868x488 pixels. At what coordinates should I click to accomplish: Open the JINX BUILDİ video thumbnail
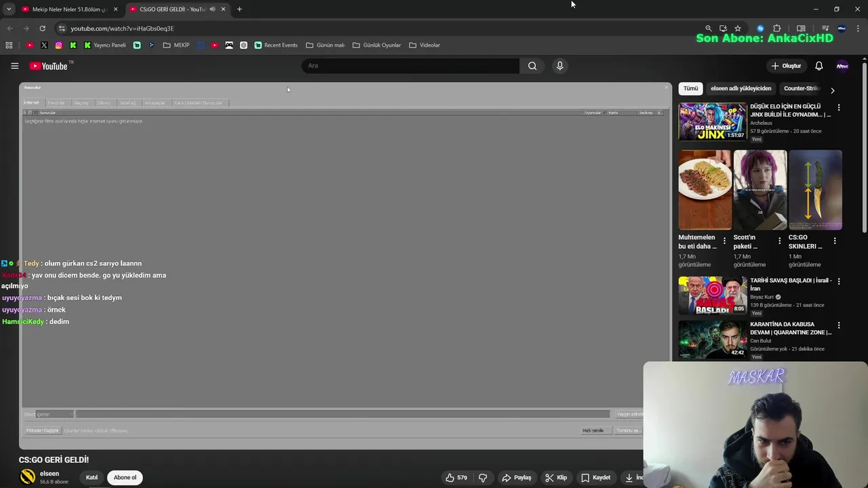click(x=712, y=121)
